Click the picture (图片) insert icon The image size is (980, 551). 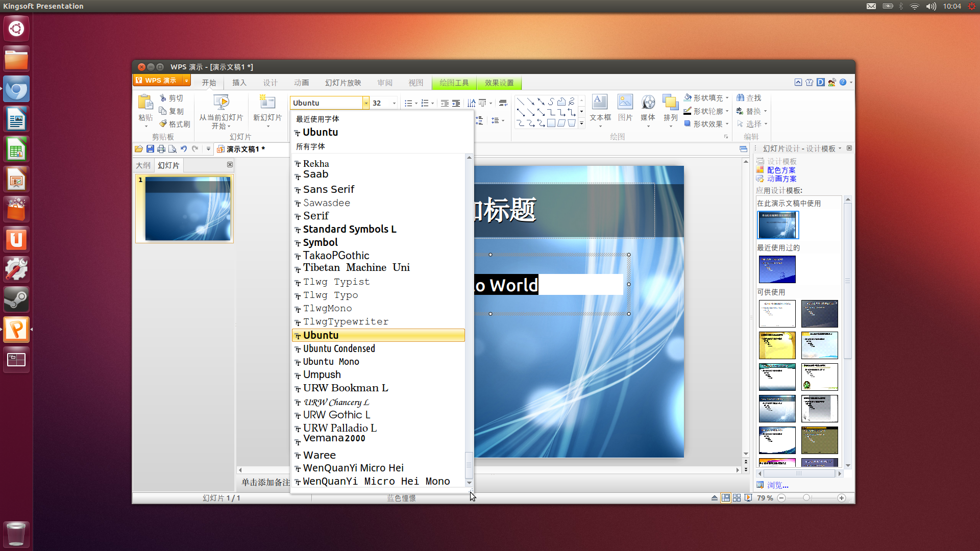(625, 102)
